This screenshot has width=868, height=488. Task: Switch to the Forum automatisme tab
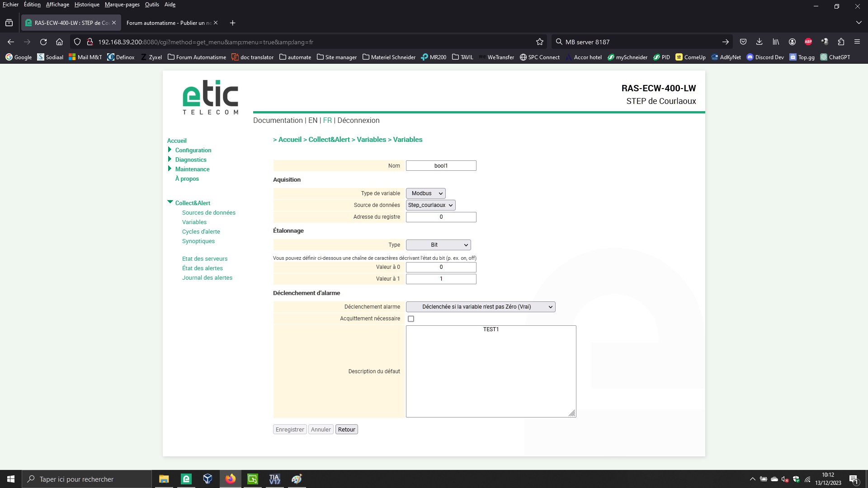(x=169, y=23)
